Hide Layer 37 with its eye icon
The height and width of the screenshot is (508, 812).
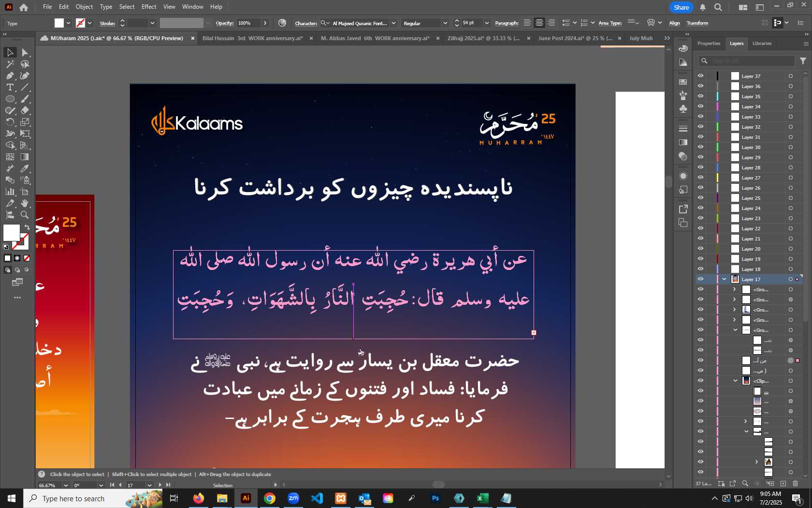pyautogui.click(x=700, y=76)
